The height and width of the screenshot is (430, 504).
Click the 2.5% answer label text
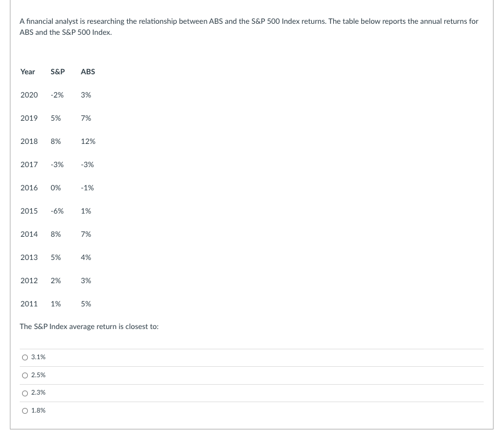38,375
